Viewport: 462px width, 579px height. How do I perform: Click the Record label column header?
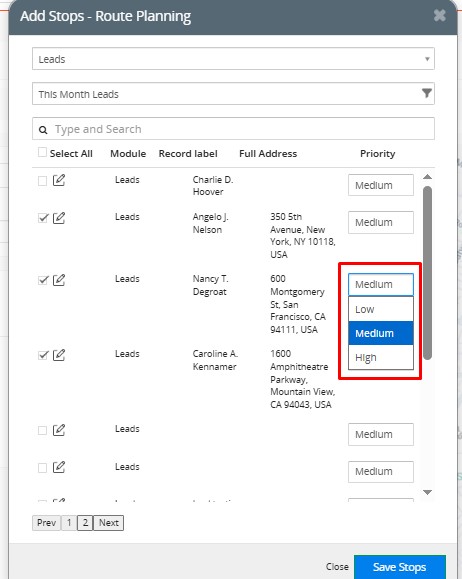188,154
